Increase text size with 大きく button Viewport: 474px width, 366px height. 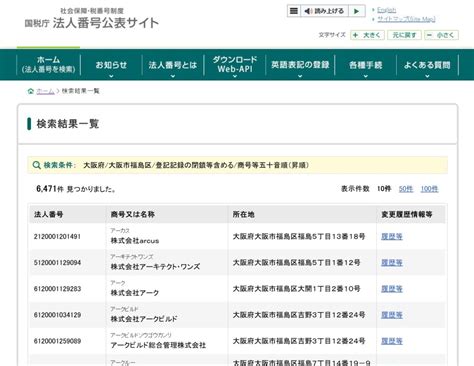pyautogui.click(x=367, y=35)
